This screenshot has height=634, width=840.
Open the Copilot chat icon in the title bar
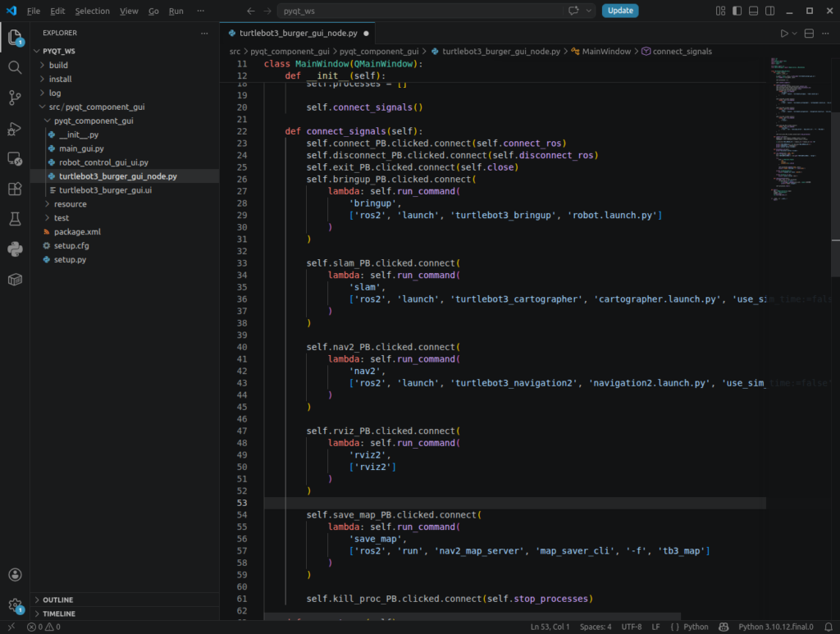[x=573, y=11]
